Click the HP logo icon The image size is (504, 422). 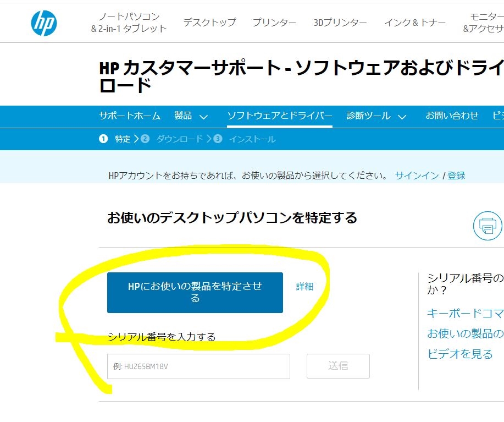click(x=44, y=23)
